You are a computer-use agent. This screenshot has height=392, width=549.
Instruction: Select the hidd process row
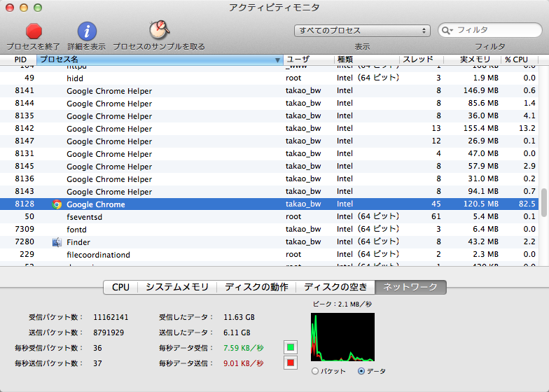coord(269,78)
